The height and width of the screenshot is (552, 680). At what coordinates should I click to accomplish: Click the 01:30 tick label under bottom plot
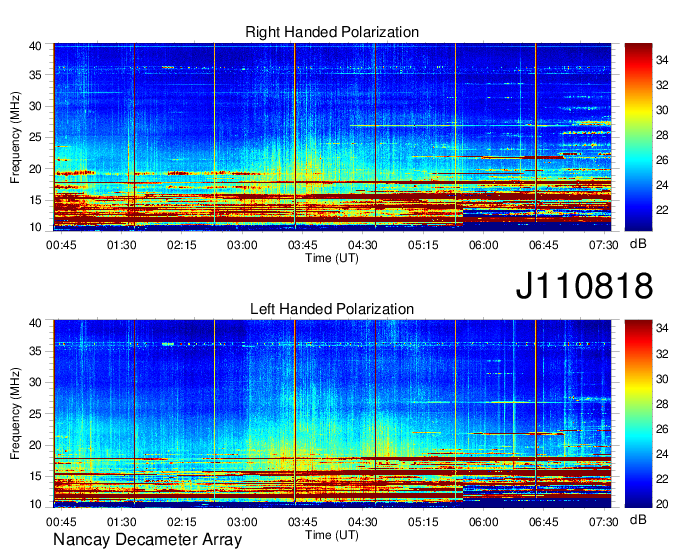pos(121,522)
